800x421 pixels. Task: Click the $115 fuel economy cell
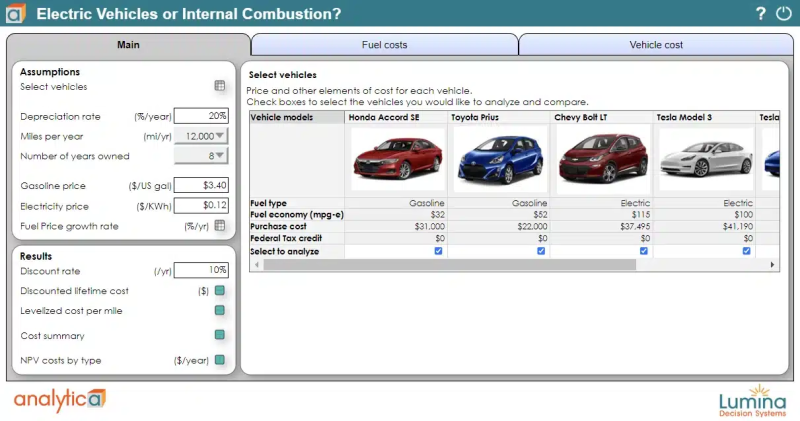pos(602,214)
